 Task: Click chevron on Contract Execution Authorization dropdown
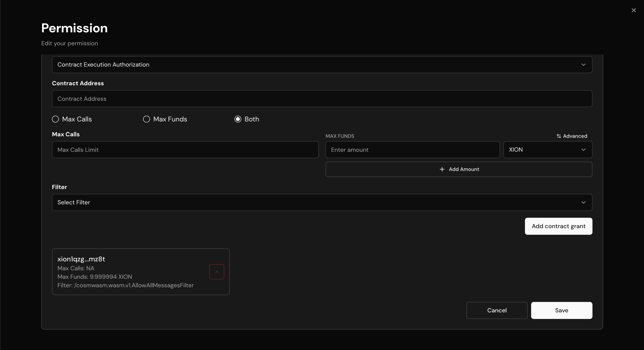[583, 65]
